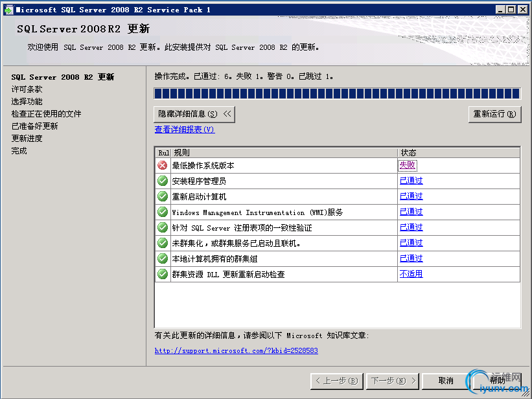Image resolution: width=532 pixels, height=399 pixels.
Task: Open 查看详细报表(V) link
Action: (185, 130)
